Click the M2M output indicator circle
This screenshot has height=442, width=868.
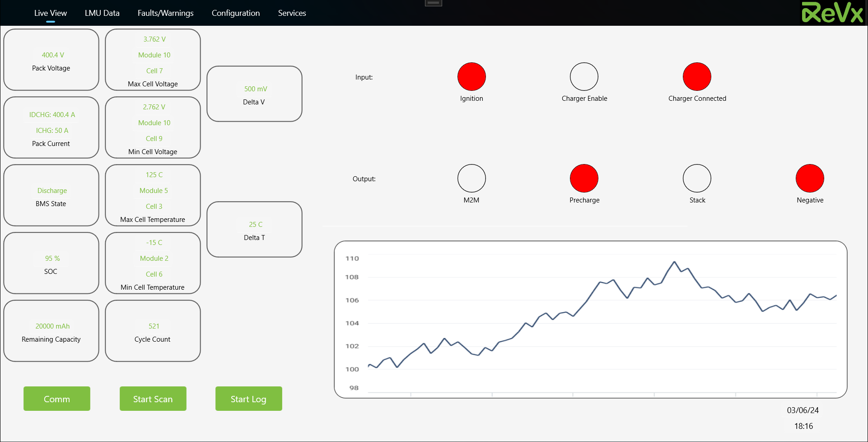click(471, 179)
